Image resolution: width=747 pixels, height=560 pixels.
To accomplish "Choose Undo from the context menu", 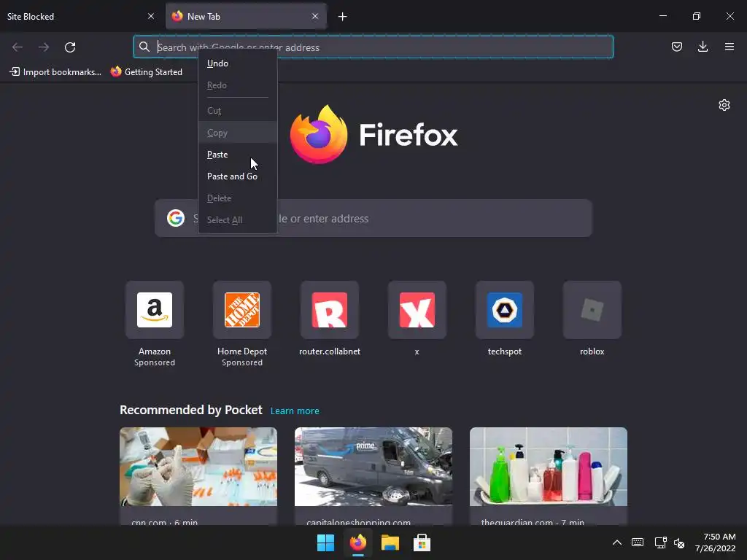I will pos(238,63).
